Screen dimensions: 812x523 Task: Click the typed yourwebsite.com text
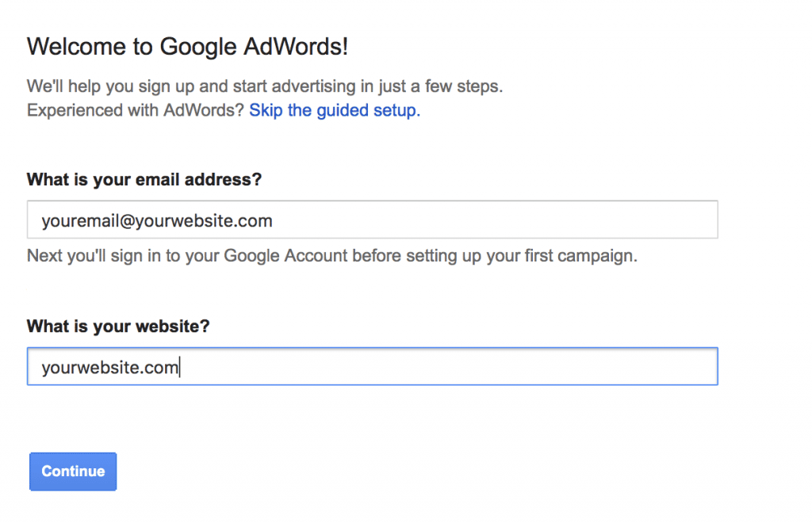tap(109, 368)
